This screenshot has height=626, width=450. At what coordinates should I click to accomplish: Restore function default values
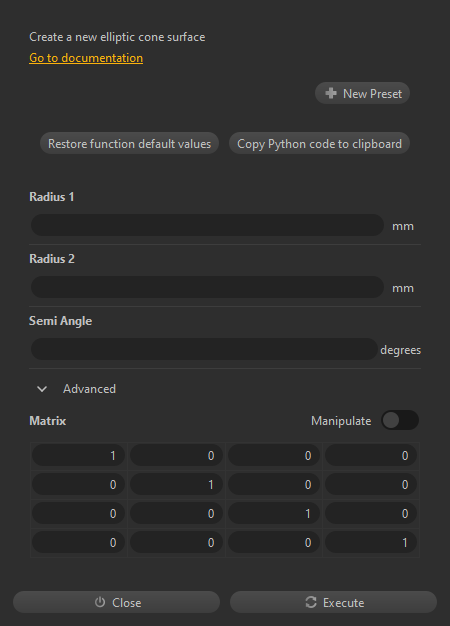129,143
